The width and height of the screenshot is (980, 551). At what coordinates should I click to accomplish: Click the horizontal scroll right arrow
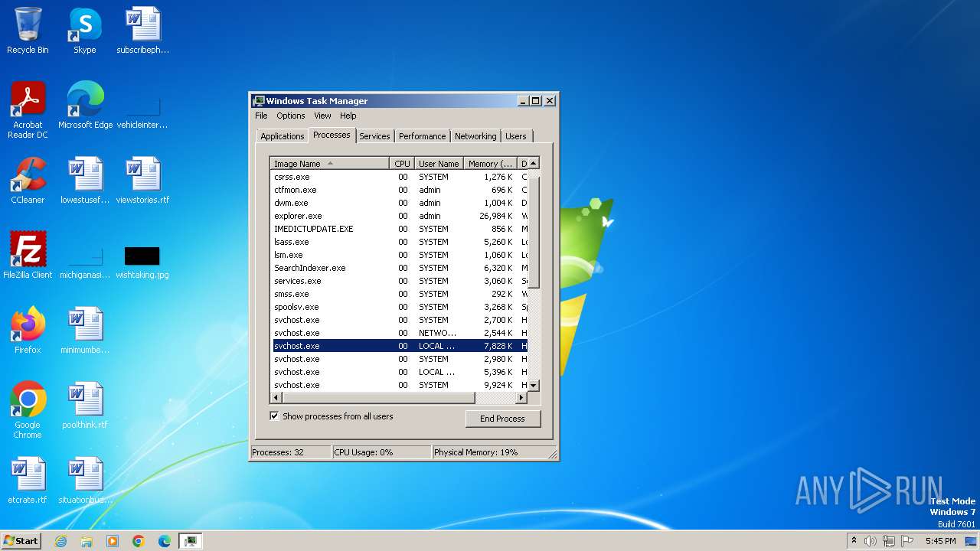click(521, 398)
